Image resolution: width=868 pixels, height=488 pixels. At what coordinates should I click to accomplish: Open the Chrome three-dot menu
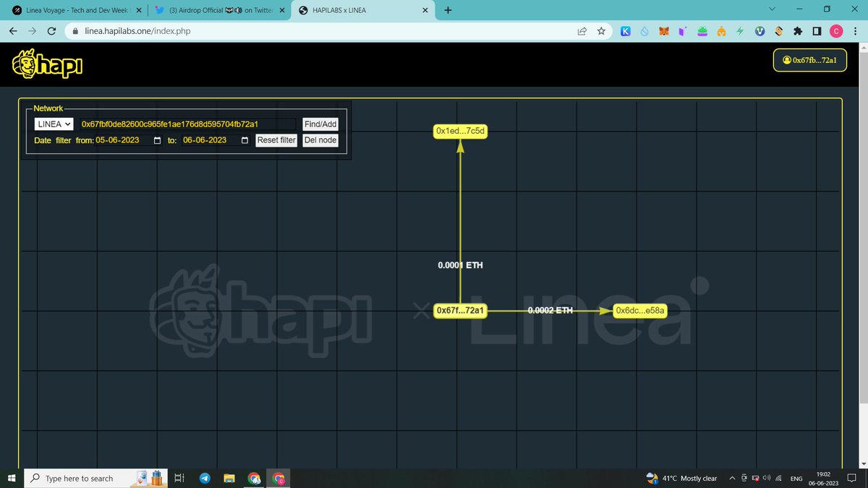[856, 31]
